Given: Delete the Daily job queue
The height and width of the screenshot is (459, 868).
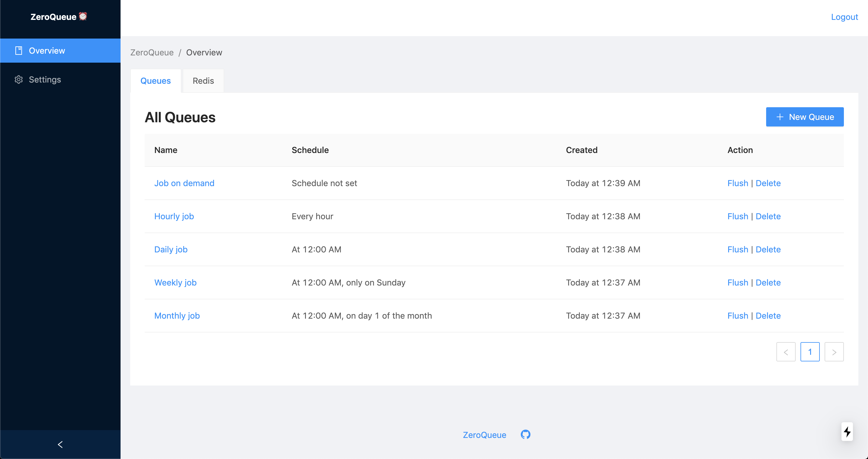Looking at the screenshot, I should tap(768, 250).
